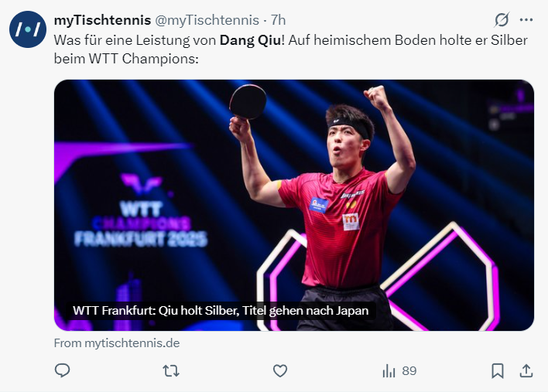
Task: Click the raised table tennis paddle in photo
Action: [248, 101]
